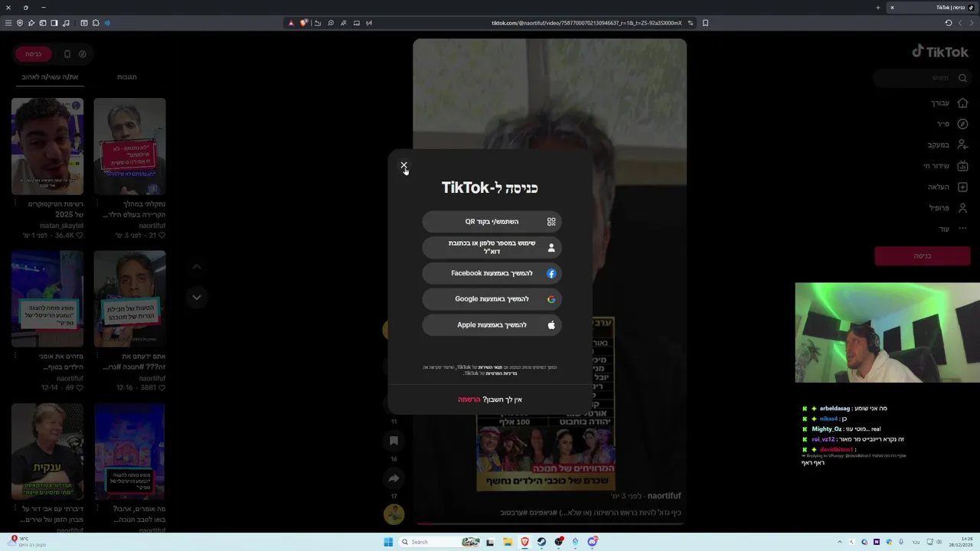Click the TikTok search field

tap(922, 78)
